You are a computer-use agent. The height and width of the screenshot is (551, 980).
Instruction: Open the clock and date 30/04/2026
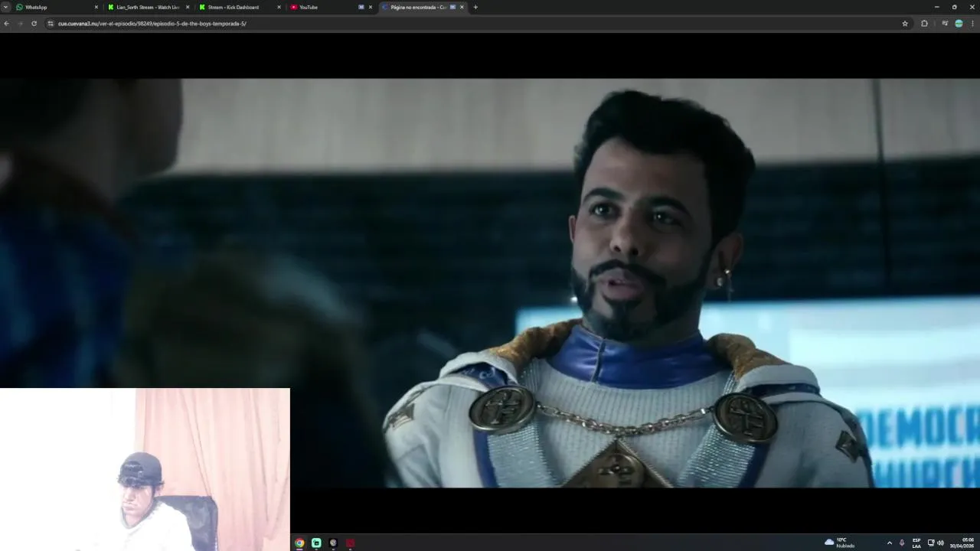[962, 543]
